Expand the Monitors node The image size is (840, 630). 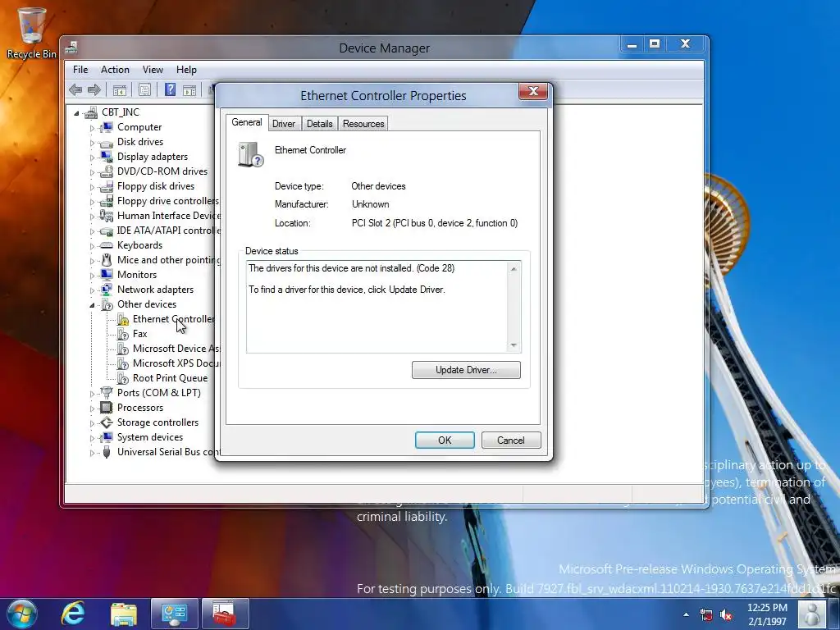[x=92, y=276]
